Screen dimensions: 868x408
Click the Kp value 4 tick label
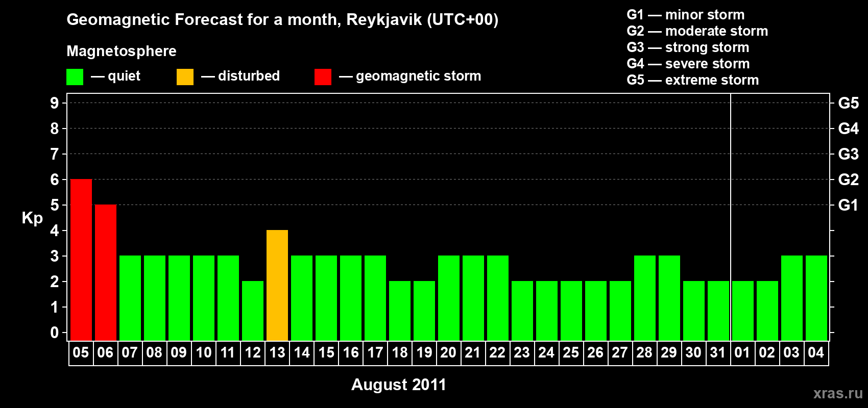[55, 231]
